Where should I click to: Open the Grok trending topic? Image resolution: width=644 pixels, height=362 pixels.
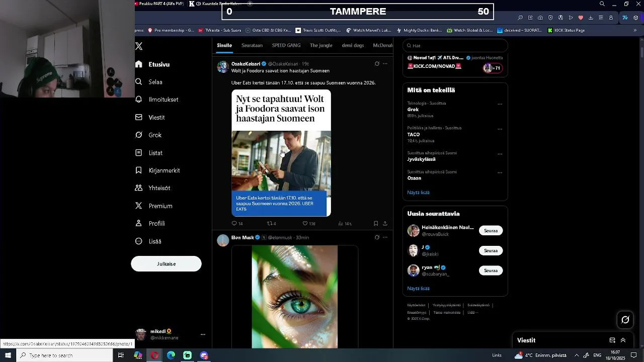pyautogui.click(x=413, y=110)
